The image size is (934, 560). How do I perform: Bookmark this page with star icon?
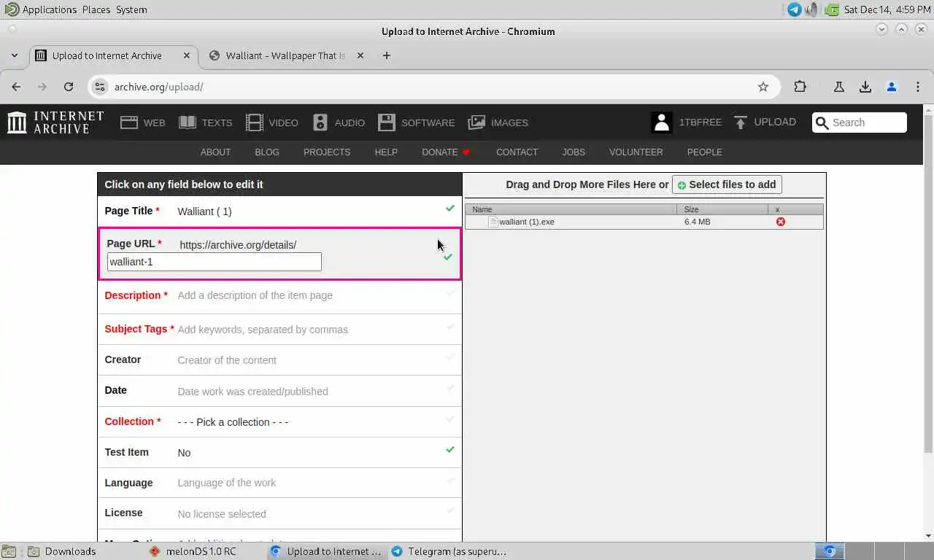coord(763,87)
